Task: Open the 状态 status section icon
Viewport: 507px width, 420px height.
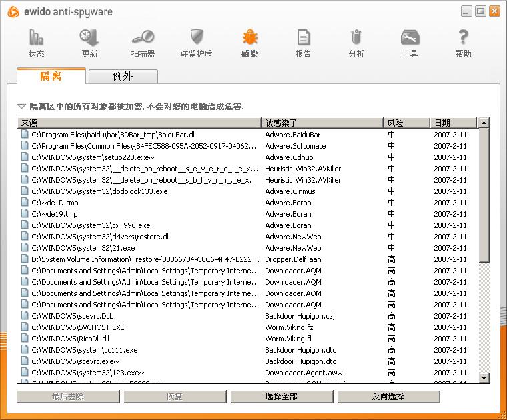Action: point(36,37)
